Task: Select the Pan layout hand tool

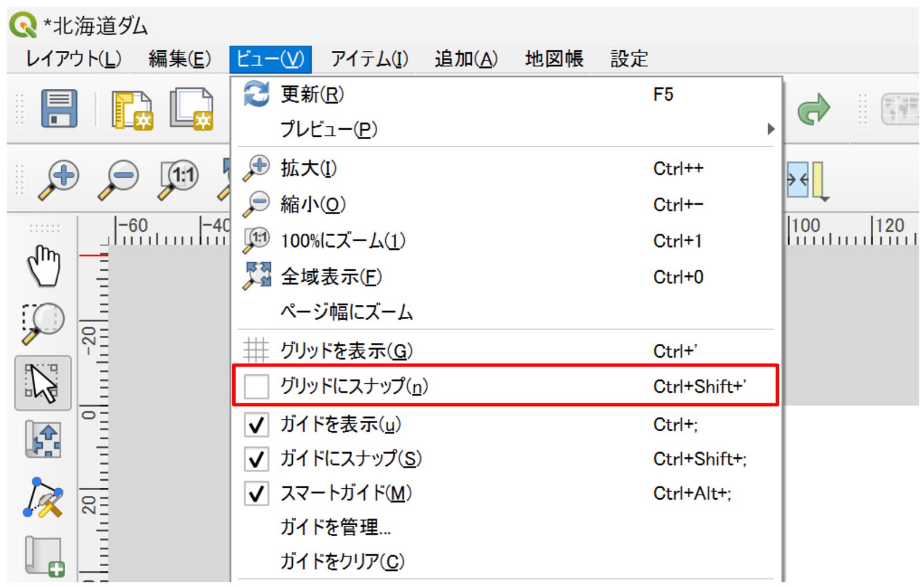Action: click(44, 266)
